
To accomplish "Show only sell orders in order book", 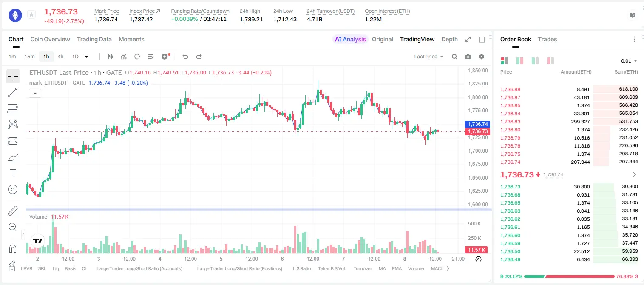I will coord(550,61).
